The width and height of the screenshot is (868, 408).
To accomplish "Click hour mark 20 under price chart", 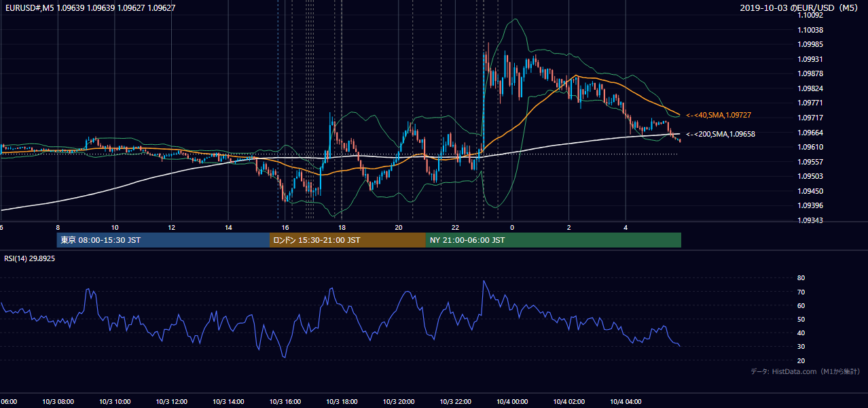I will coord(399,227).
